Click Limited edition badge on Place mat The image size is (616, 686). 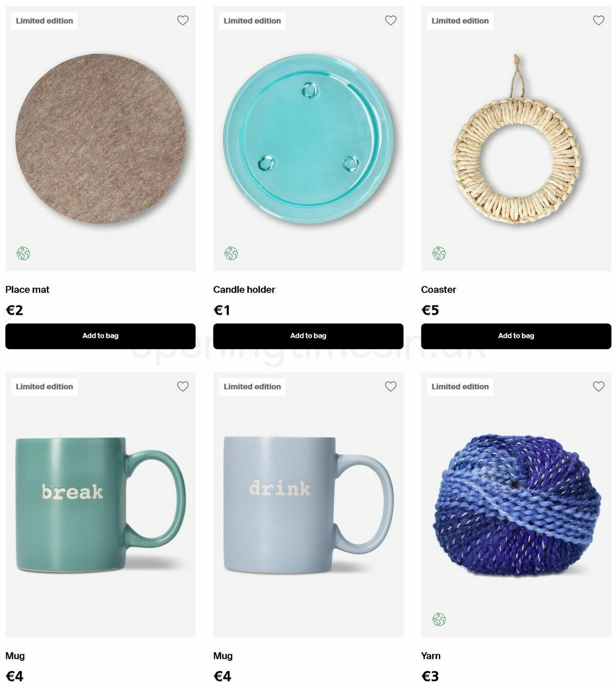click(44, 21)
